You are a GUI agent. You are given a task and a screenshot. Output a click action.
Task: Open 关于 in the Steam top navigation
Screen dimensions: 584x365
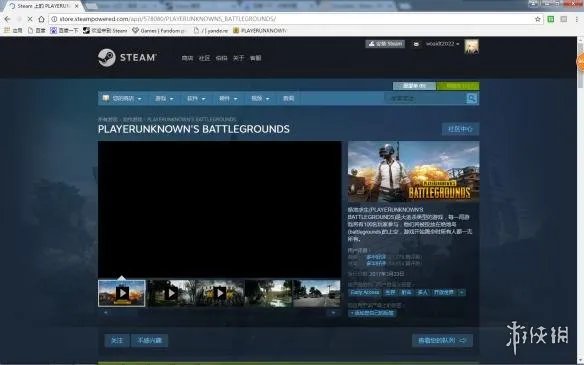pos(238,58)
